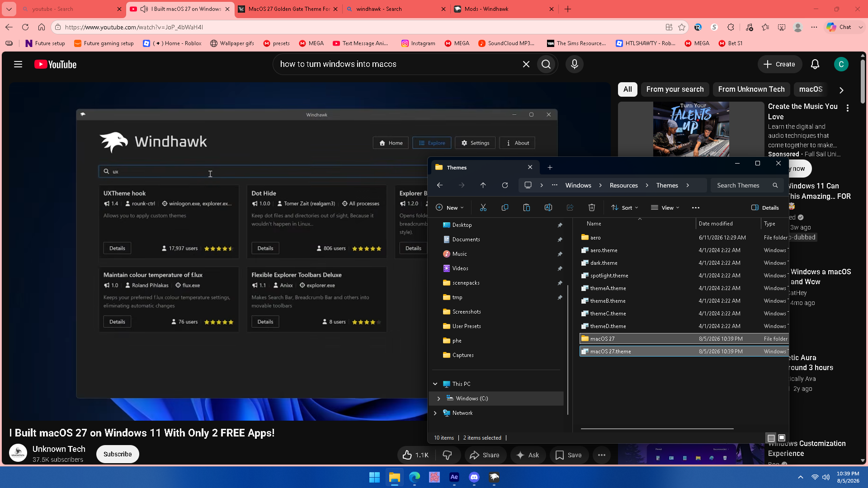This screenshot has height=488, width=868.
Task: Open the Unknown Tech channel avatar
Action: point(18,453)
